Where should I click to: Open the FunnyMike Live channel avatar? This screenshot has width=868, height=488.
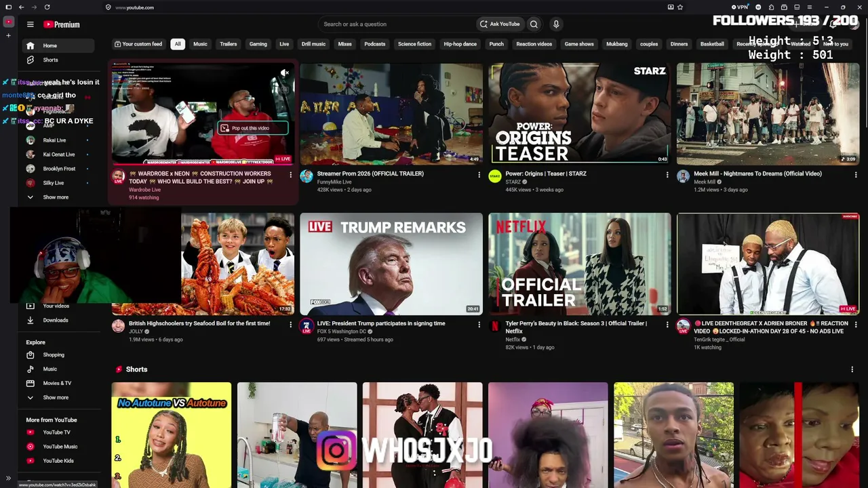(x=307, y=177)
